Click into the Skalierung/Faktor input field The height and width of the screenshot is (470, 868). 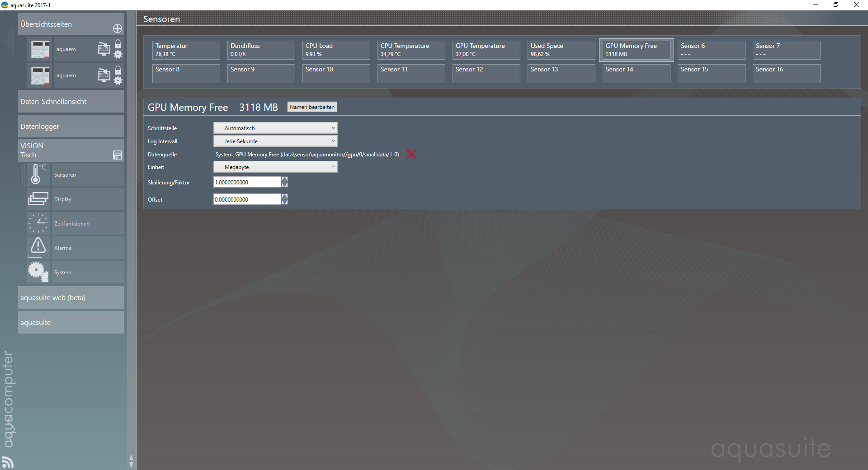coord(247,182)
